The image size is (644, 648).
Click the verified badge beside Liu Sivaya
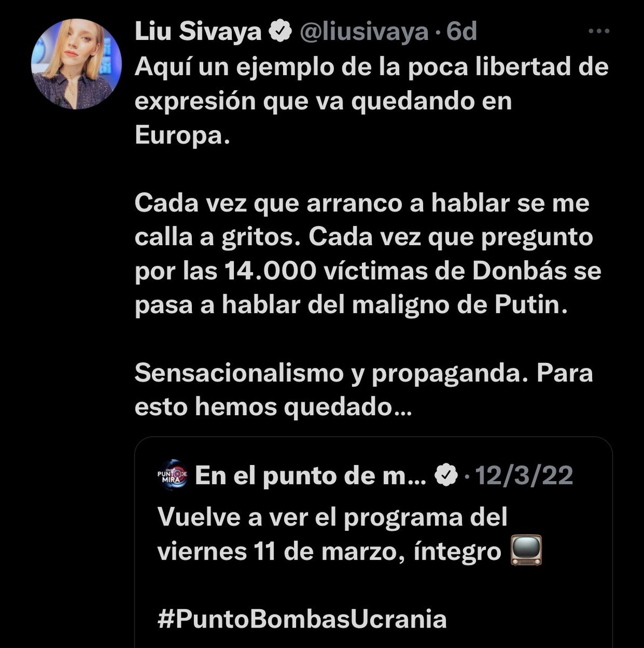(281, 33)
